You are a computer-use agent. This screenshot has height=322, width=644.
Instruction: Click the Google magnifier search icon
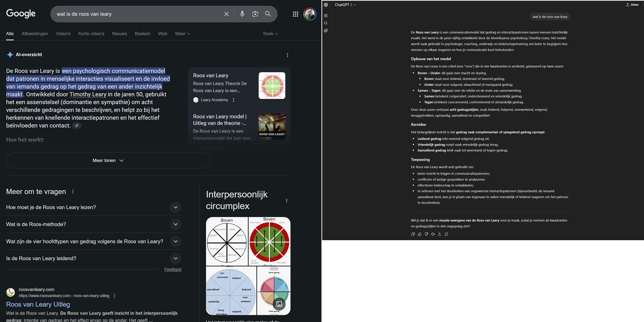tap(268, 14)
